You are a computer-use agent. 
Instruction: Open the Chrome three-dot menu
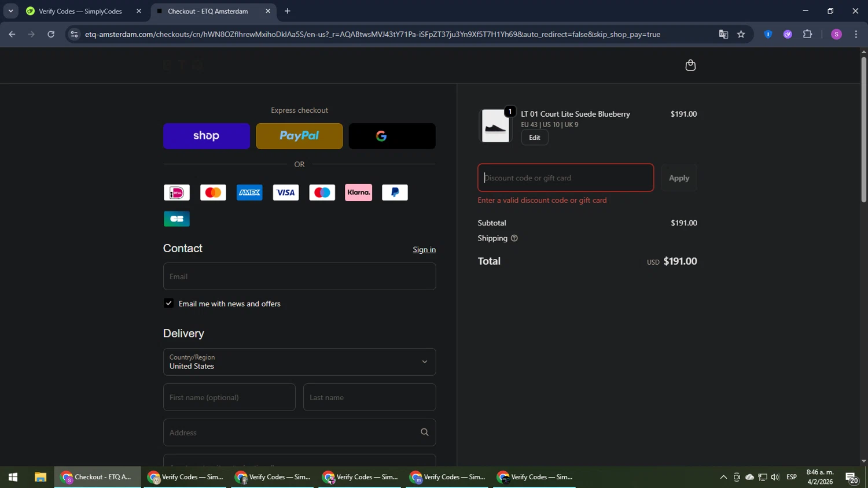(856, 34)
